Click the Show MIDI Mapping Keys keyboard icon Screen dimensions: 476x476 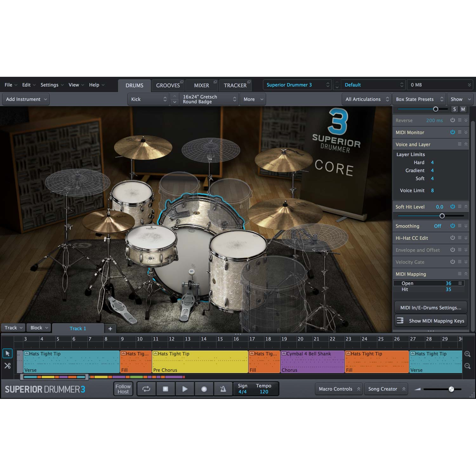click(x=400, y=321)
